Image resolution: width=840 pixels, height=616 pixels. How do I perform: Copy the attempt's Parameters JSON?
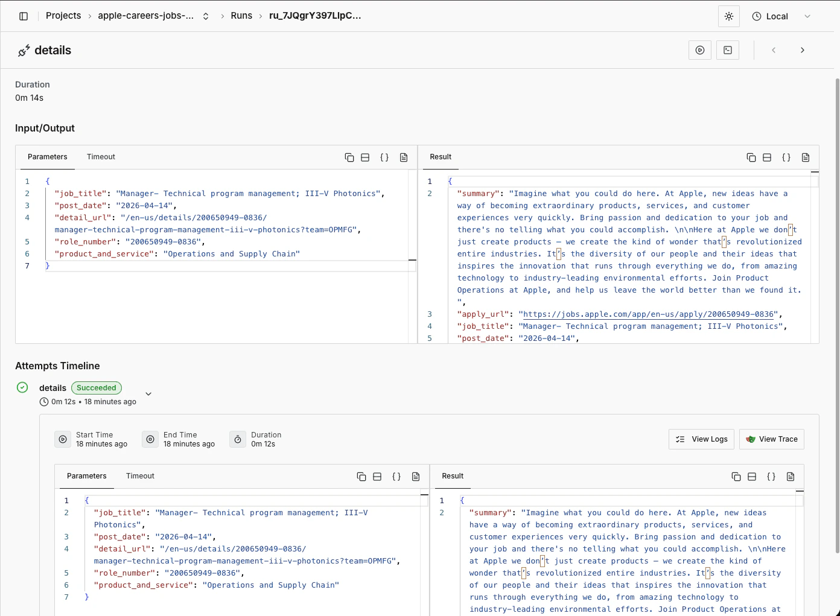(x=361, y=477)
